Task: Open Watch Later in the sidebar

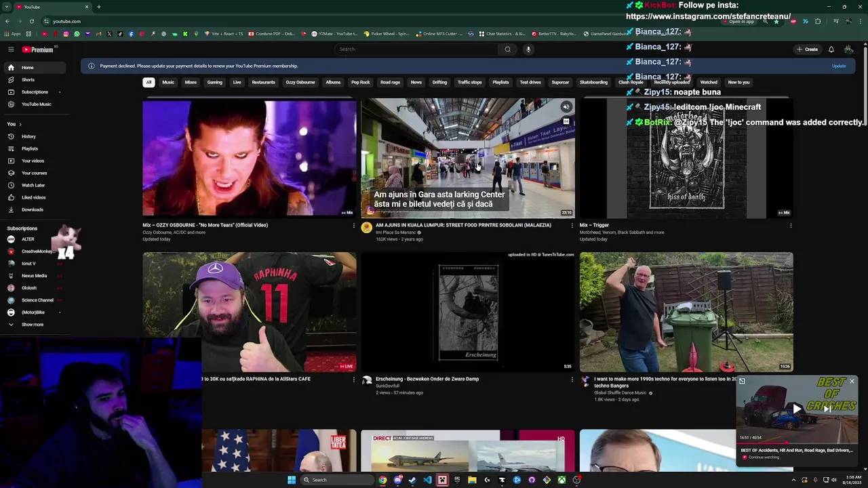Action: (35, 185)
